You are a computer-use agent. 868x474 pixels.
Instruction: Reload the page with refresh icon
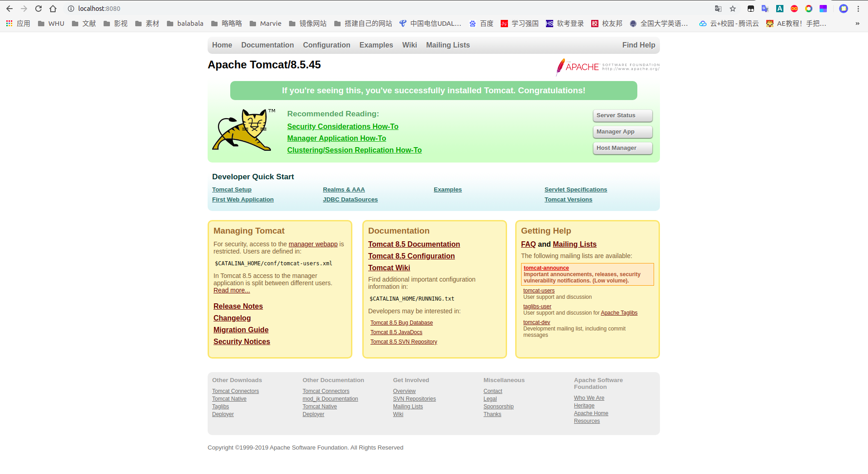coord(38,9)
